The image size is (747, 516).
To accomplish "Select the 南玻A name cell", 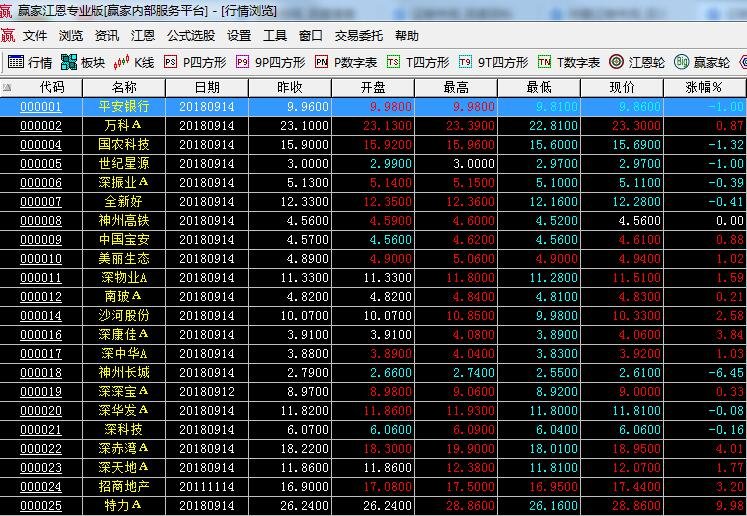I will tap(123, 296).
